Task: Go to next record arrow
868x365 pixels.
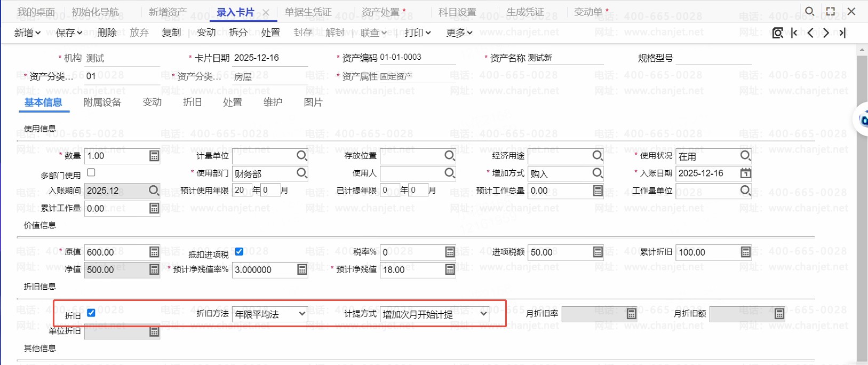Action: coord(826,33)
